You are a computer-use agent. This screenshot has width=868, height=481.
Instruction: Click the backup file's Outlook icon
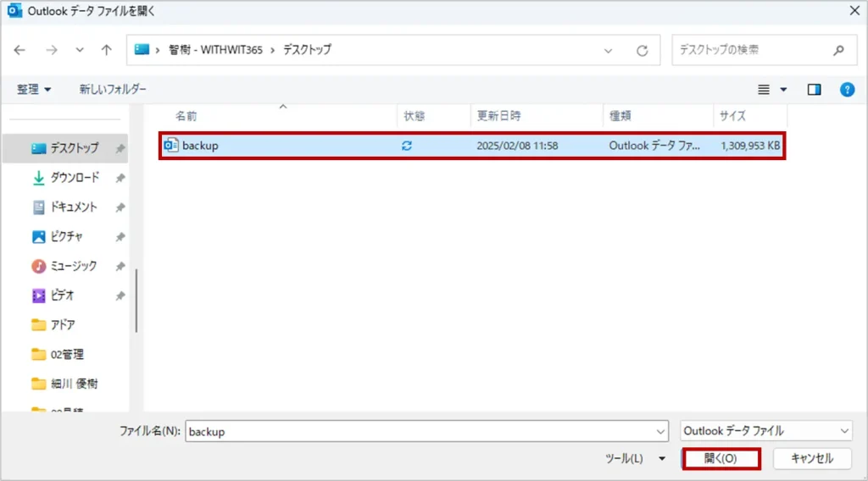(171, 146)
